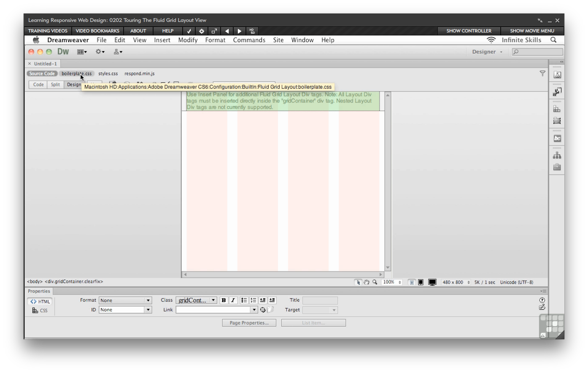
Task: Select the respond.min.js related file
Action: 140,73
